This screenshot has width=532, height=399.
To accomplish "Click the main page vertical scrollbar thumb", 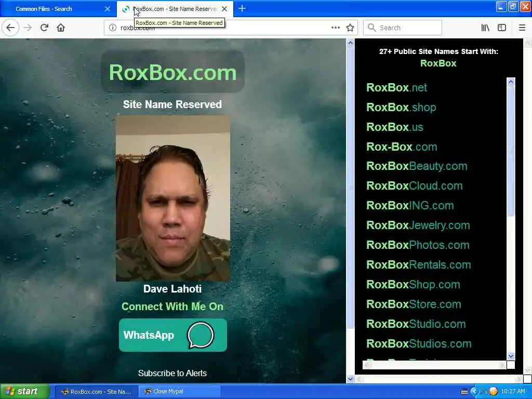I will pos(350,187).
